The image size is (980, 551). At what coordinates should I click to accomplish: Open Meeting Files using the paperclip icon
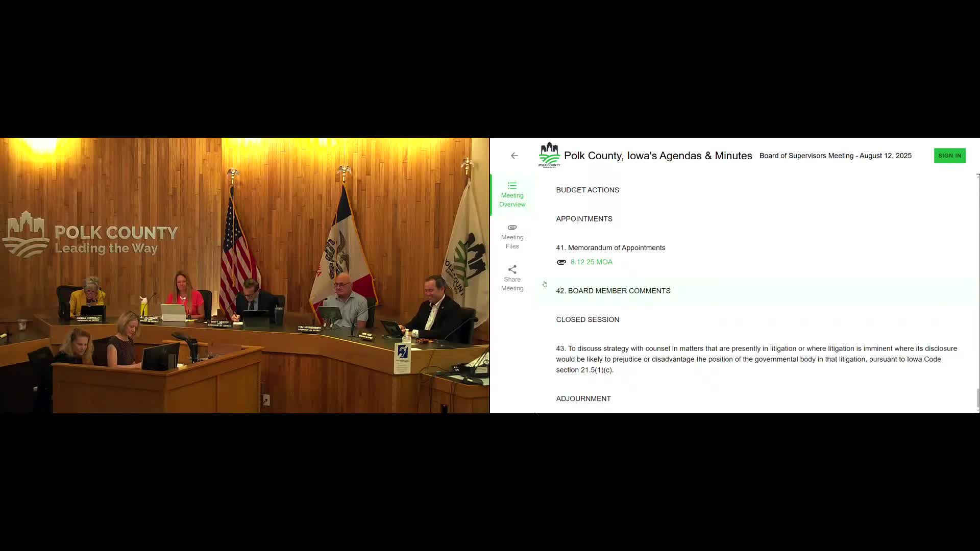tap(512, 228)
